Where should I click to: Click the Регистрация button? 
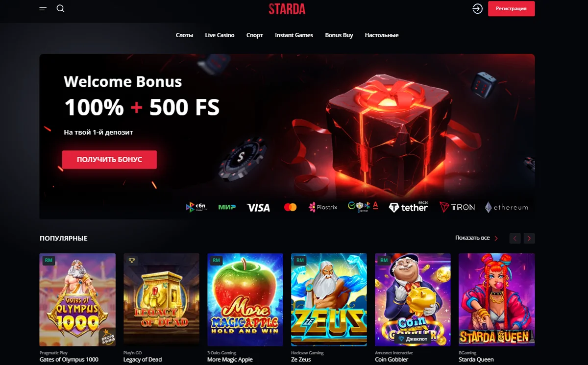(x=511, y=9)
